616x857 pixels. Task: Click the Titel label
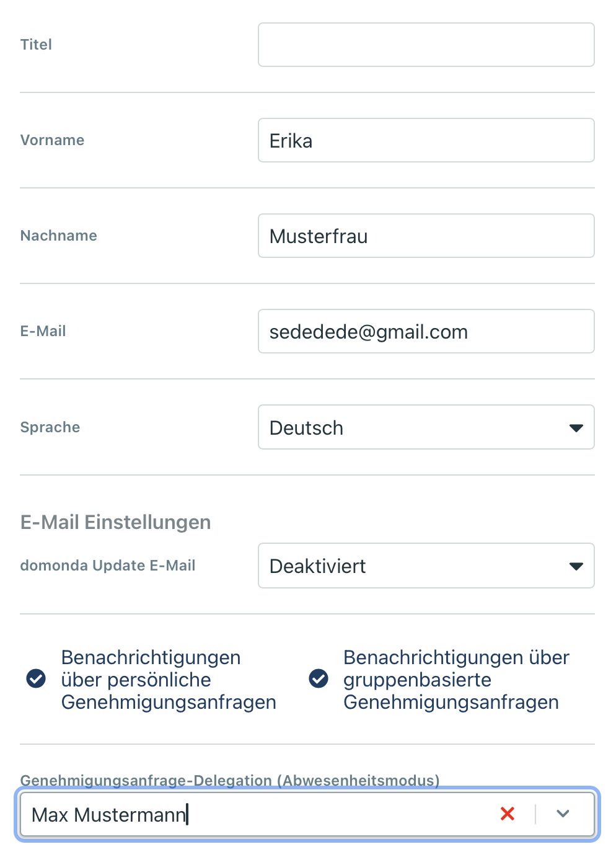(x=36, y=45)
